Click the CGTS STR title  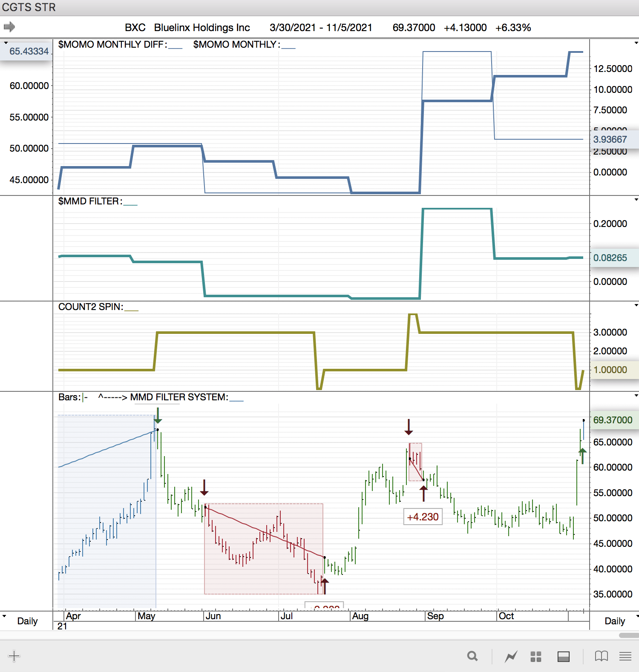coord(29,8)
